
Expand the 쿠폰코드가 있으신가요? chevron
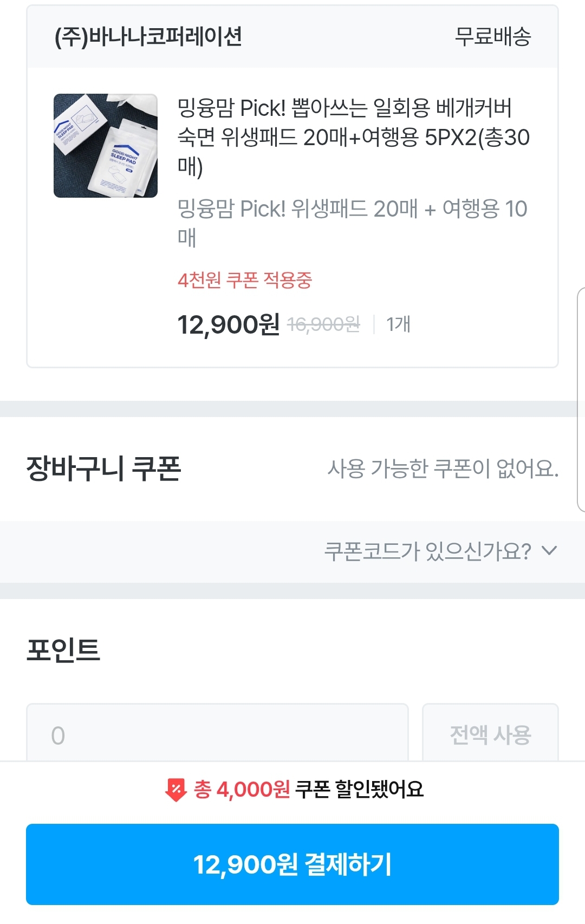coord(549,551)
